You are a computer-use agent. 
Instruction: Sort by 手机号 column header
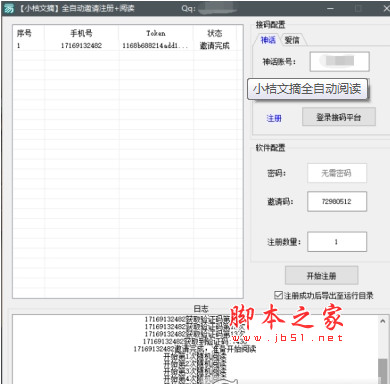[x=81, y=33]
